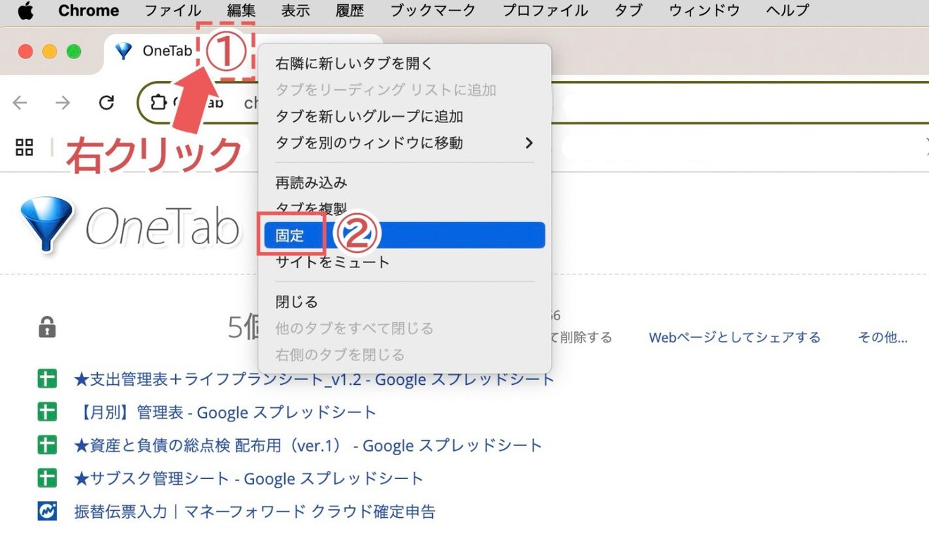
Task: Open ★支出管理表＋ライフプランシート_v1.2 spreadsheet link
Action: coord(314,379)
